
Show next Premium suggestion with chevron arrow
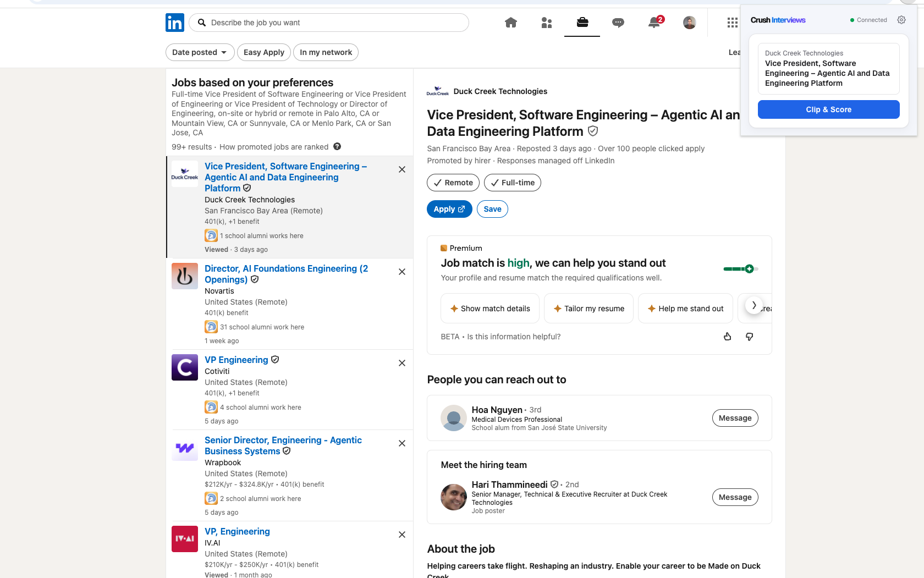754,305
